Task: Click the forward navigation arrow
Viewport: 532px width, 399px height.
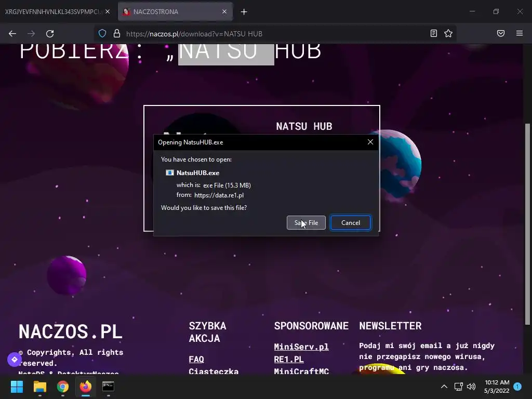Action: [x=31, y=34]
